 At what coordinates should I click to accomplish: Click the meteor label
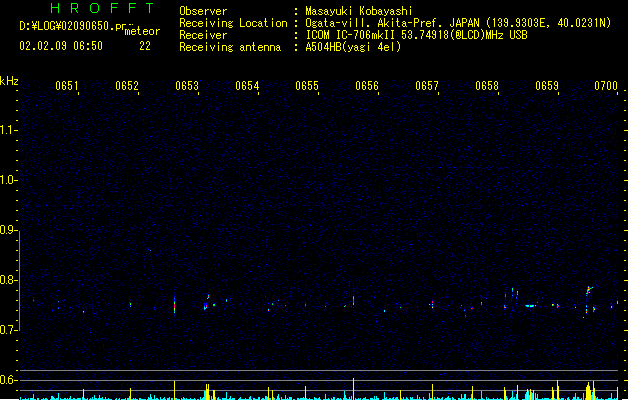[x=142, y=31]
